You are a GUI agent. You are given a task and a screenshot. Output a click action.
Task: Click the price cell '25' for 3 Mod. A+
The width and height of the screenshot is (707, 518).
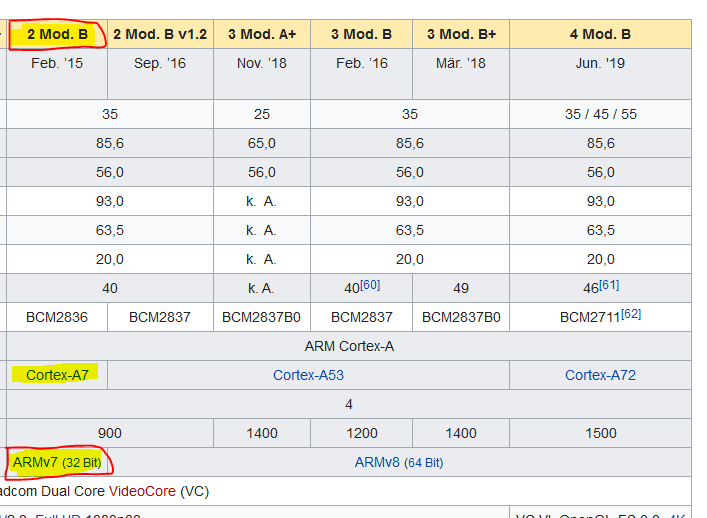click(x=262, y=114)
